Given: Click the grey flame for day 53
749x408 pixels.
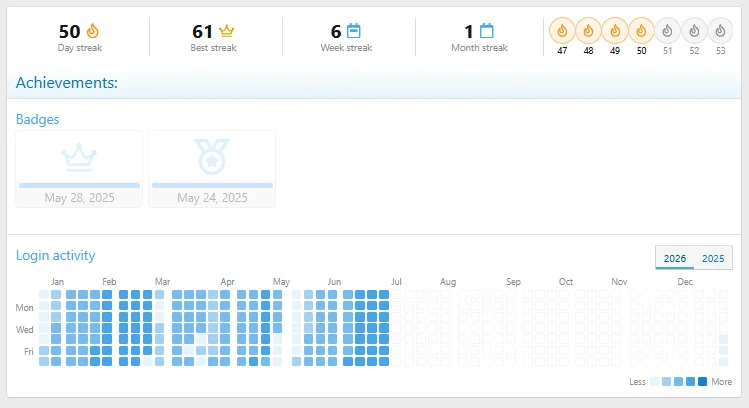Looking at the screenshot, I should tap(720, 31).
